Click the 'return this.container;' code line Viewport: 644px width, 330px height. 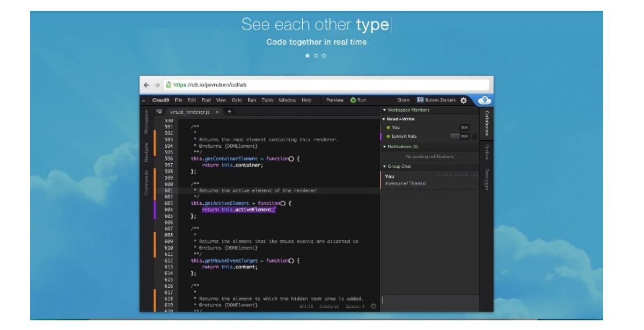point(232,165)
